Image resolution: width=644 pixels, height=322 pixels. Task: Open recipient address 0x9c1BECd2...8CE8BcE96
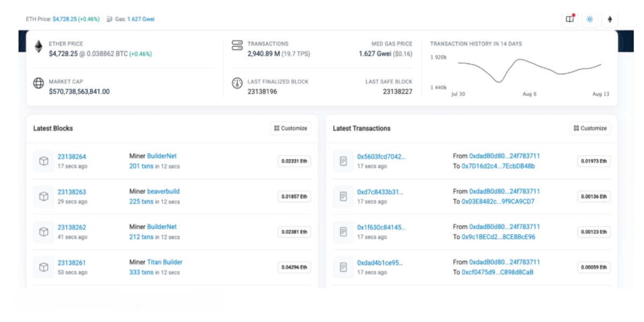click(x=498, y=237)
